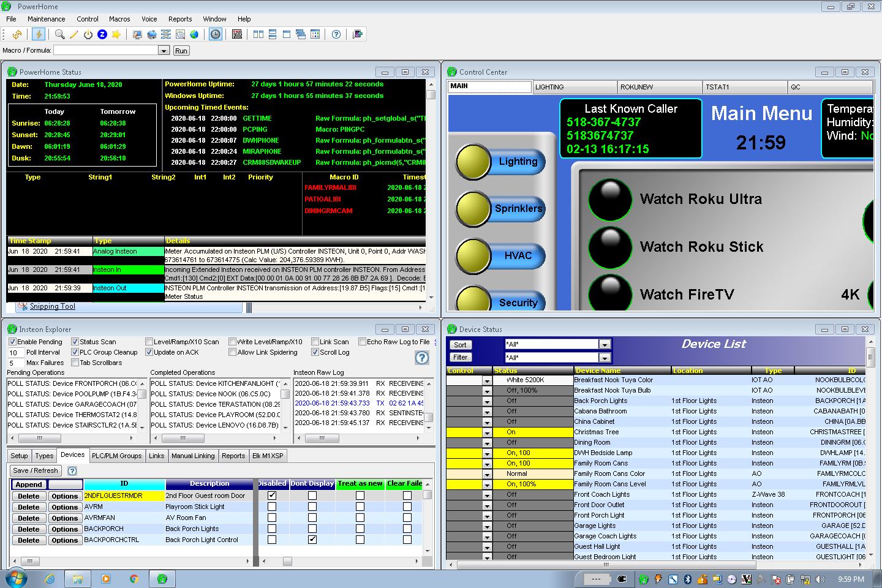Switch to LIGHTING tab in Control Center
The height and width of the screenshot is (588, 882).
click(575, 87)
